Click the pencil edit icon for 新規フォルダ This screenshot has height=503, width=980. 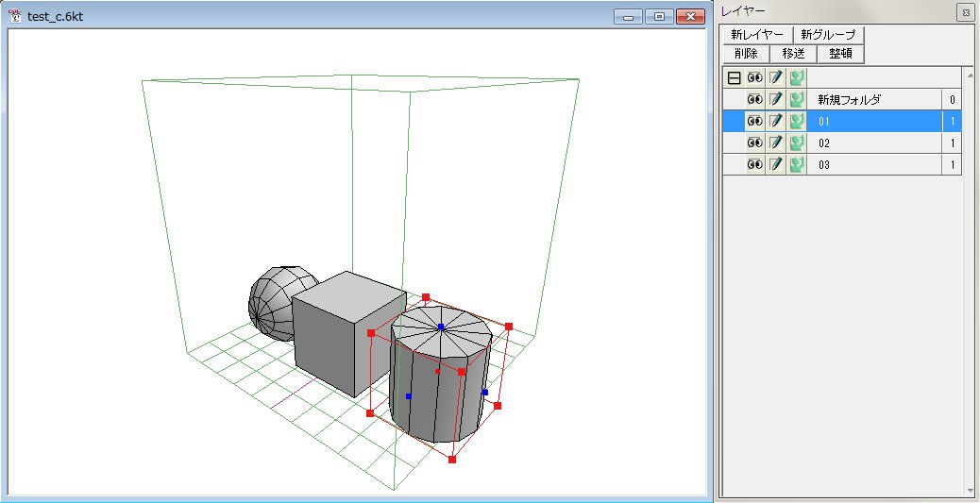point(776,100)
